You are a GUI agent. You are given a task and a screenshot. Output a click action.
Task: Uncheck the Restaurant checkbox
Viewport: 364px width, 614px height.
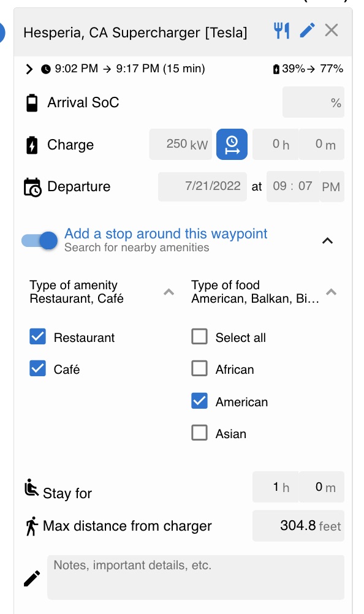[x=37, y=336]
